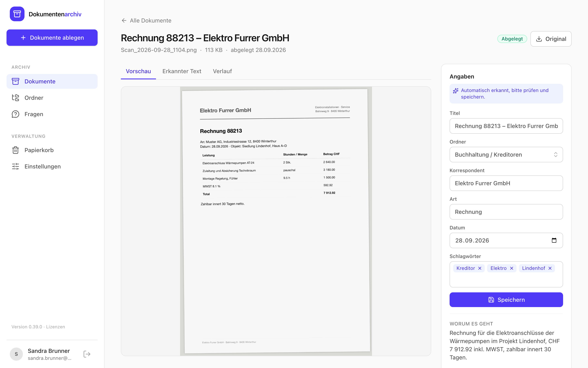Click the "113 KB" file size text

pyautogui.click(x=214, y=50)
